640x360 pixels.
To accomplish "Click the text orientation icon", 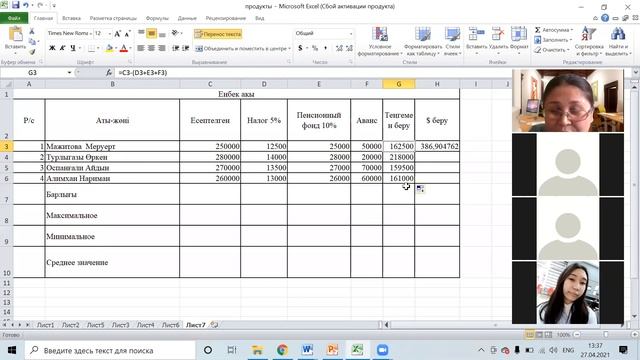I will [x=175, y=33].
